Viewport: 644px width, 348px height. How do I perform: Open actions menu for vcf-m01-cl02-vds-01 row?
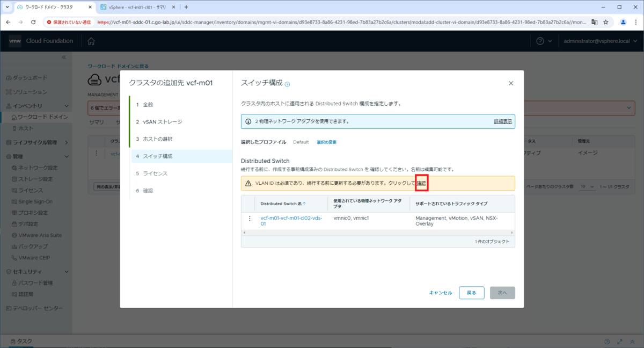pos(250,219)
